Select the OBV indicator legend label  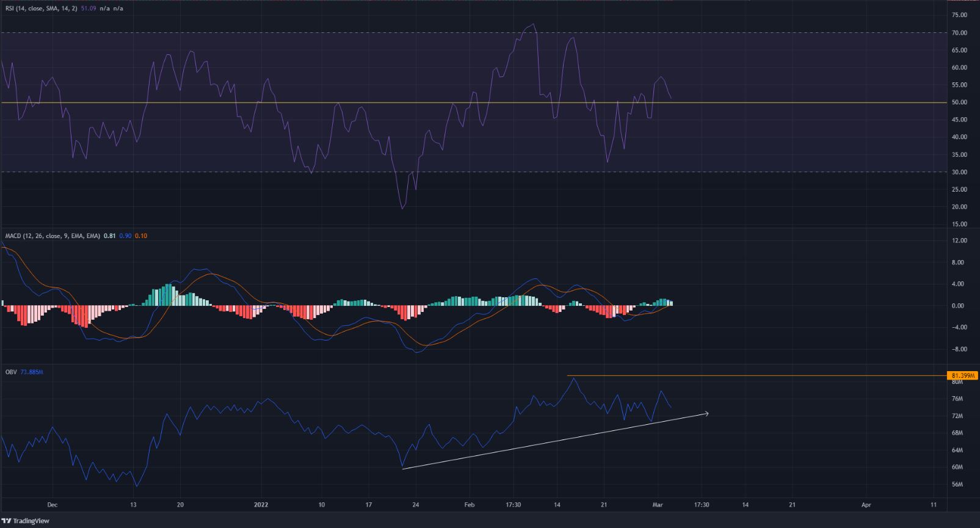[11, 371]
